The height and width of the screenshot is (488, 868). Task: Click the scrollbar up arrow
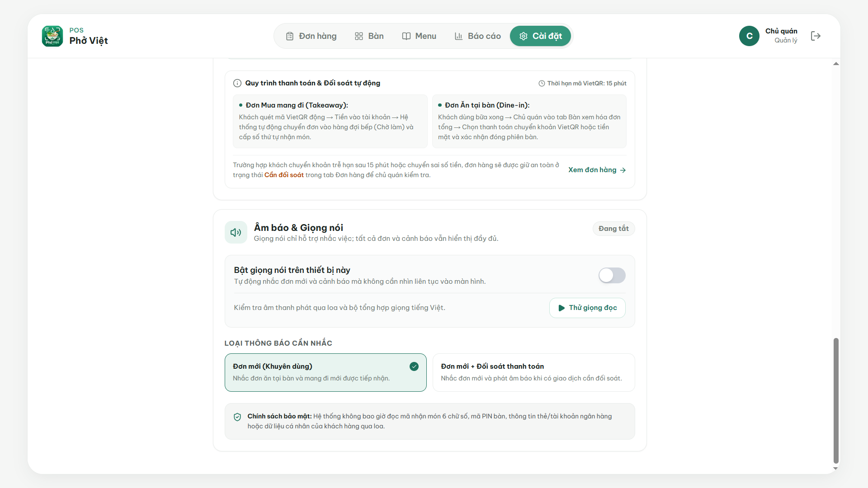pos(836,64)
